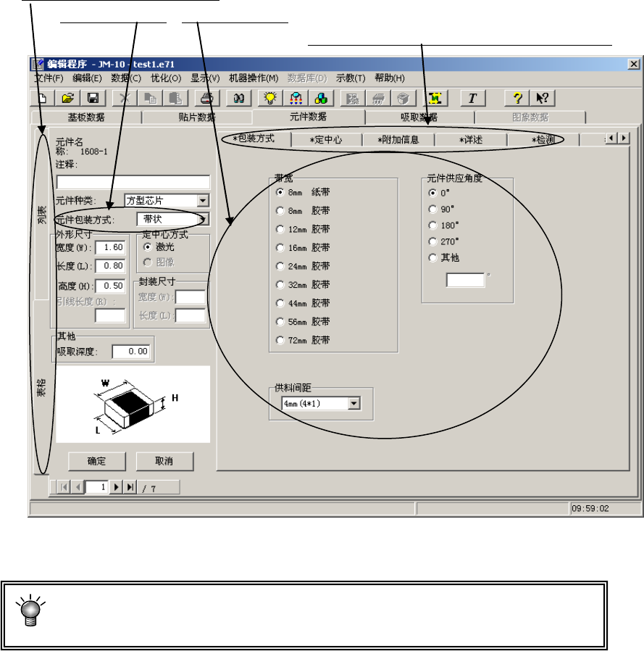The height and width of the screenshot is (651, 644).
Task: Click the Copy toolbar icon
Action: [x=150, y=98]
